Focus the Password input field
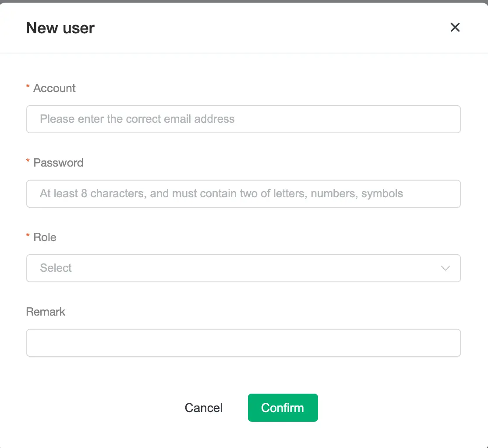488x448 pixels. [244, 194]
